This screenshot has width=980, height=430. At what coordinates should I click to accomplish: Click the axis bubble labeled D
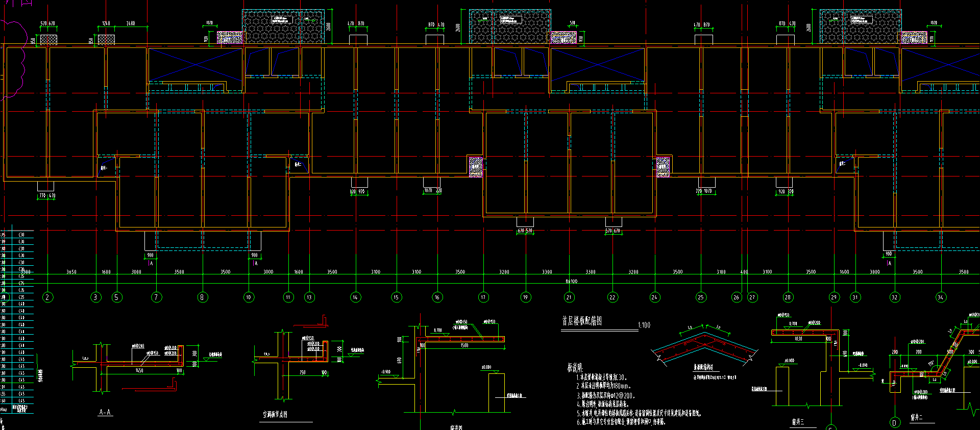894,422
